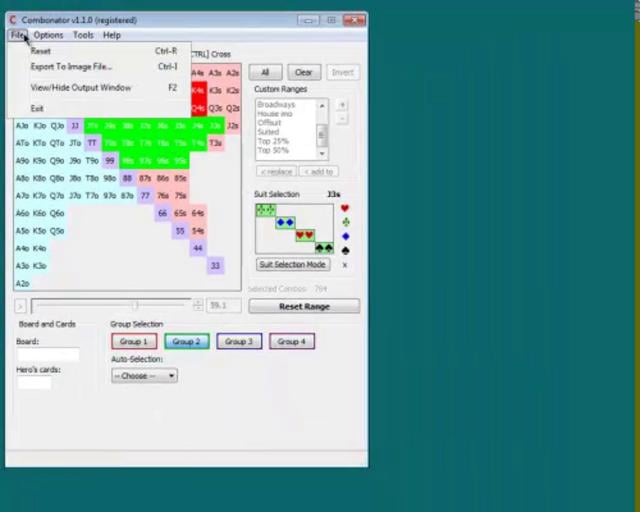Click the percentage spinner arrows
The image size is (640, 512).
[198, 305]
